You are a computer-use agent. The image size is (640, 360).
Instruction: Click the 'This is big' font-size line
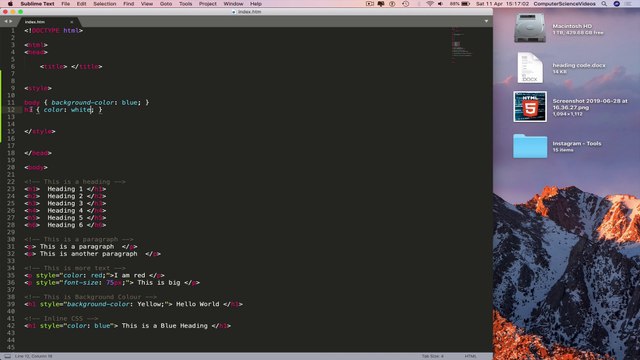click(112, 282)
